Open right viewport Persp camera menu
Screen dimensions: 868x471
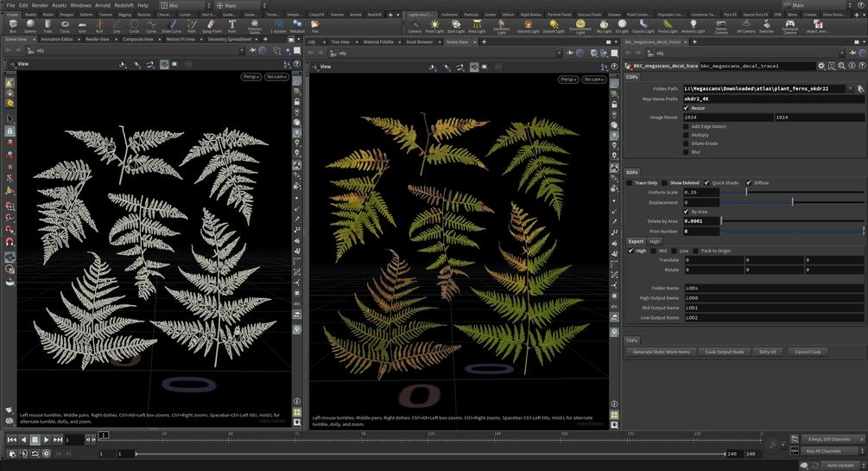(568, 80)
